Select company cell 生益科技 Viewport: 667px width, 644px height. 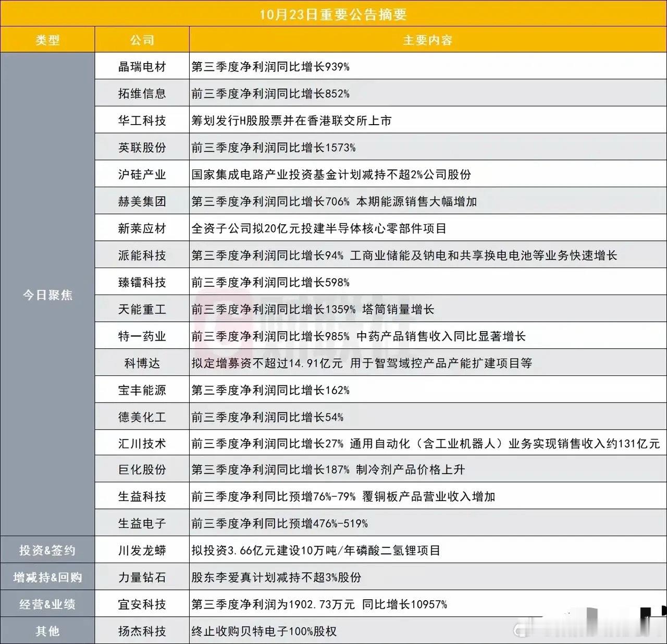coord(142,496)
